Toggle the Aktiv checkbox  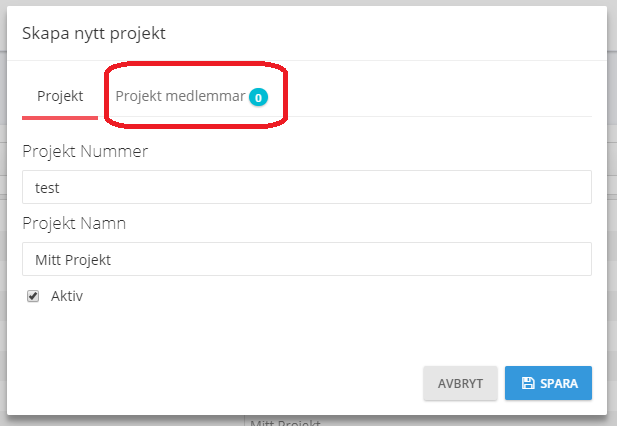[33, 296]
